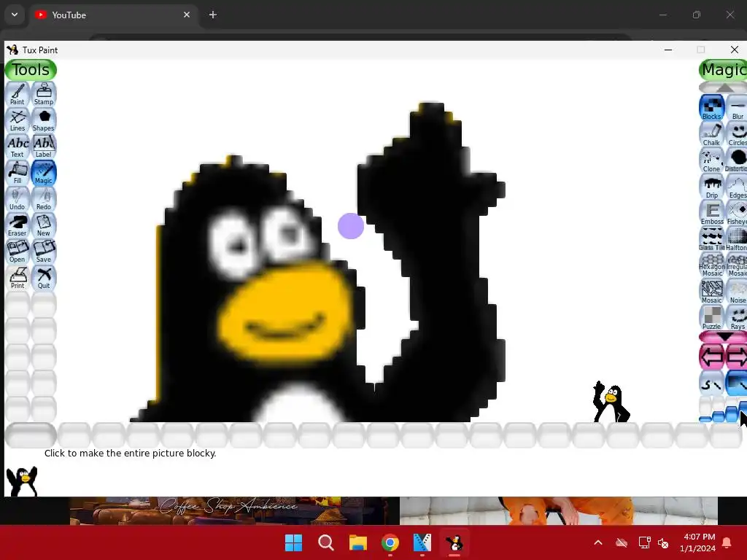Choose the Blur magic effect
The image size is (747, 560).
(x=737, y=107)
